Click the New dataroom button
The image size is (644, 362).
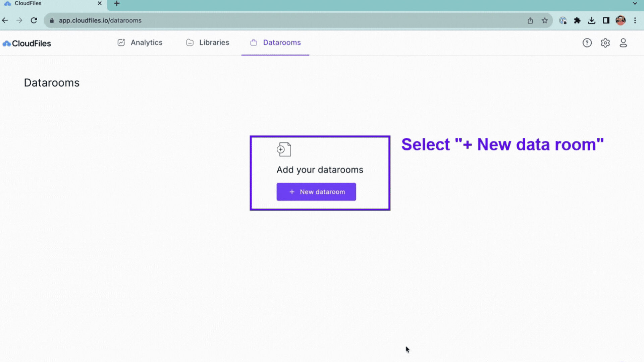(x=316, y=191)
